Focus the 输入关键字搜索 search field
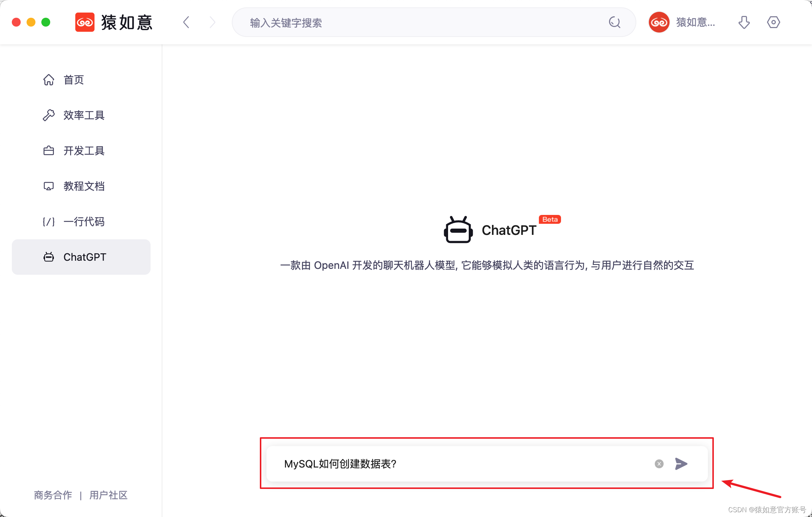 pos(434,22)
